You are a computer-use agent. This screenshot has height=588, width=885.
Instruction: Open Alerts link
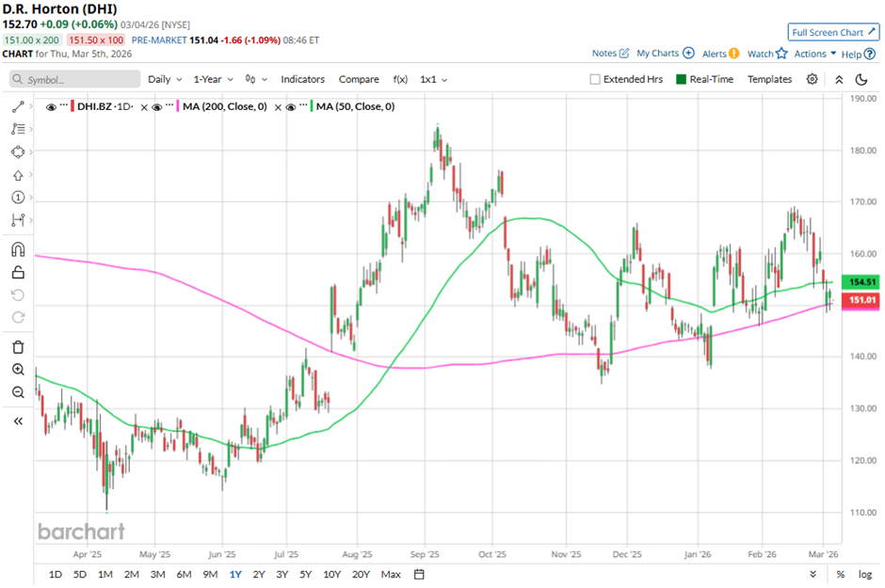(720, 54)
